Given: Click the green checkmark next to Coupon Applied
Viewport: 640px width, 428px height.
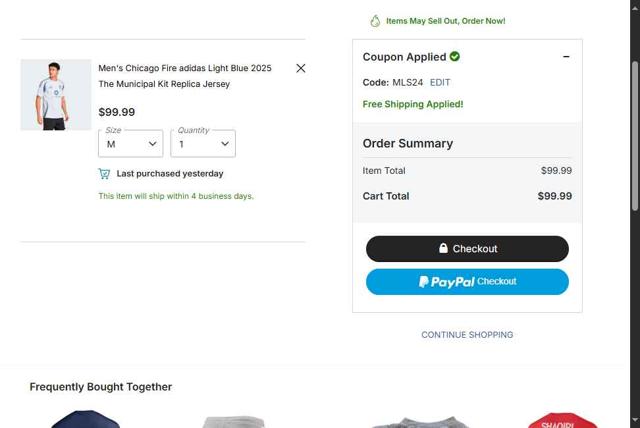Looking at the screenshot, I should coord(455,57).
